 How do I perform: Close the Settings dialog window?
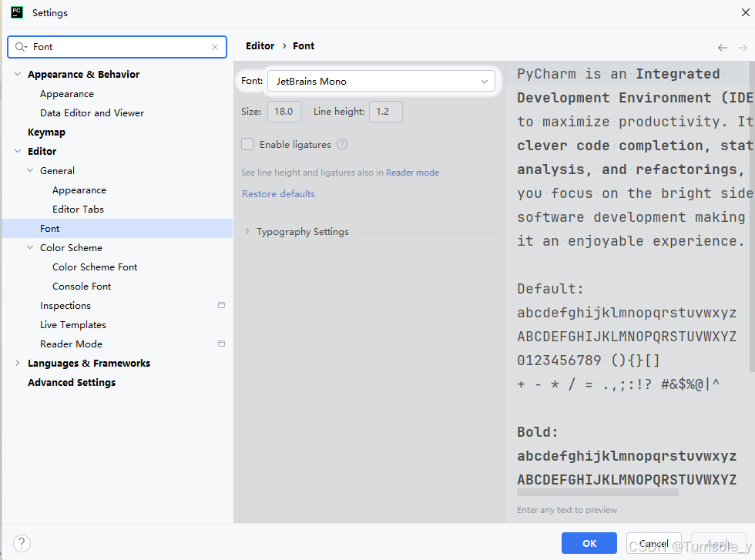(746, 12)
